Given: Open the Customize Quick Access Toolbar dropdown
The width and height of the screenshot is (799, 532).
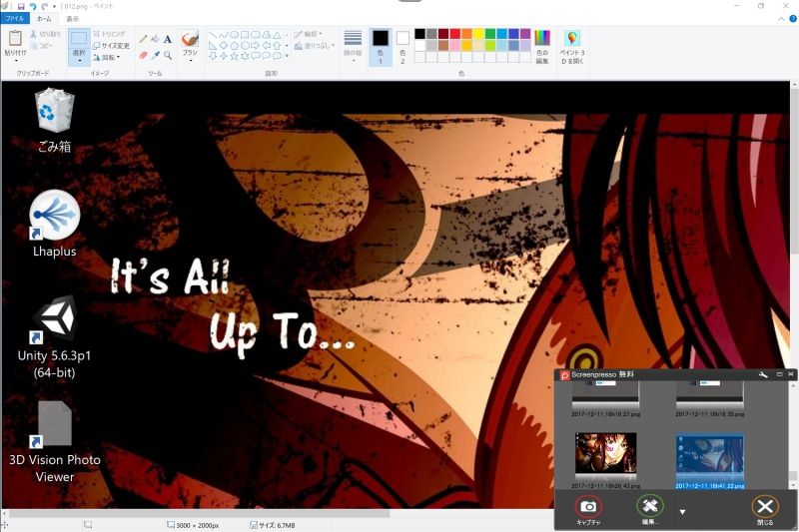Looking at the screenshot, I should click(55, 7).
